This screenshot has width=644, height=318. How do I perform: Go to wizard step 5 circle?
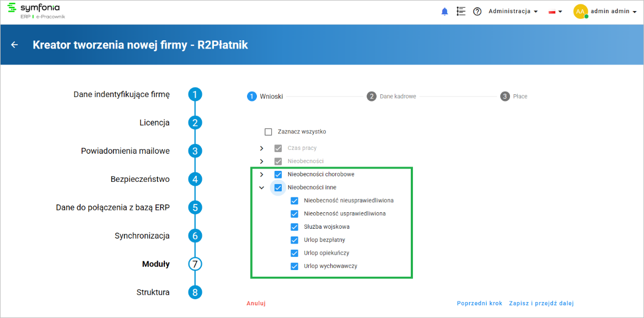[195, 208]
